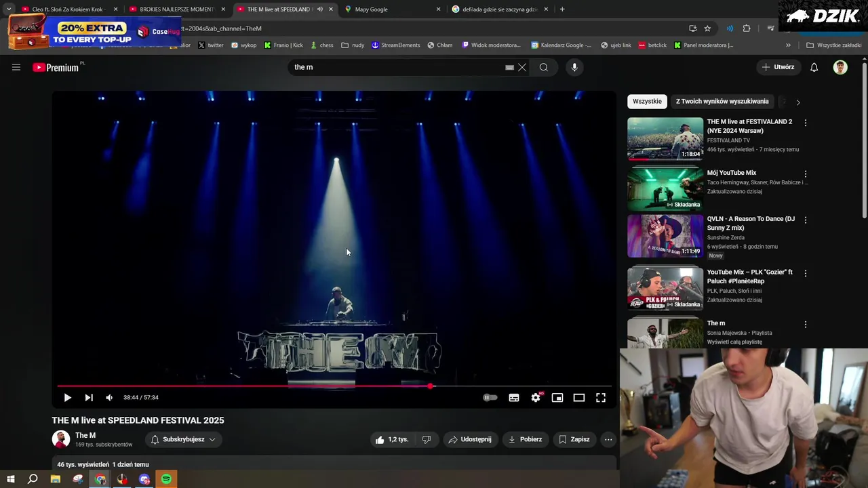This screenshot has width=868, height=488.
Task: Open the player settings gear
Action: [x=536, y=398]
